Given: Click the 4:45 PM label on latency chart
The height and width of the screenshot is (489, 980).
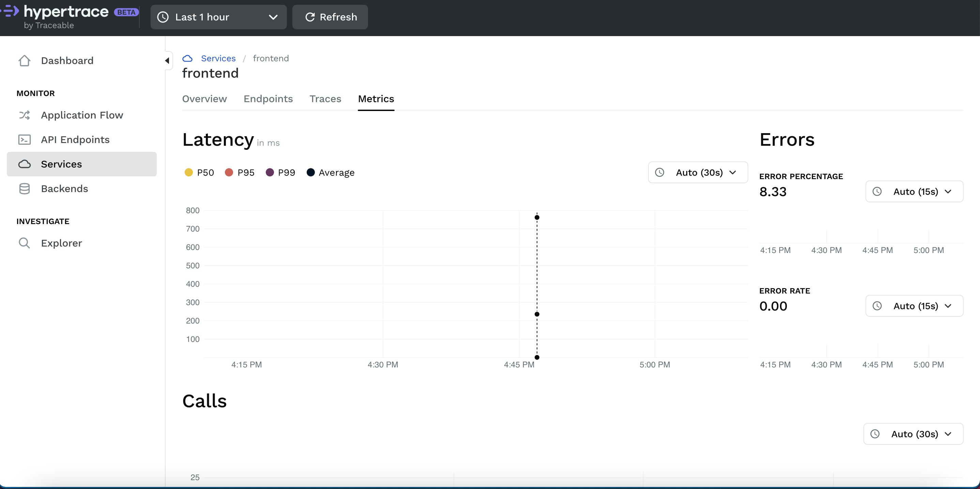Looking at the screenshot, I should click(x=519, y=365).
